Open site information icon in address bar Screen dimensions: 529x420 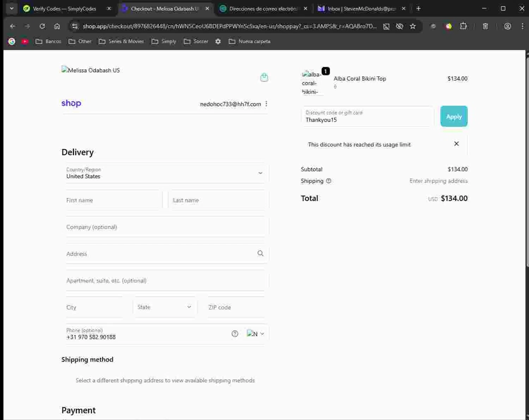point(74,26)
